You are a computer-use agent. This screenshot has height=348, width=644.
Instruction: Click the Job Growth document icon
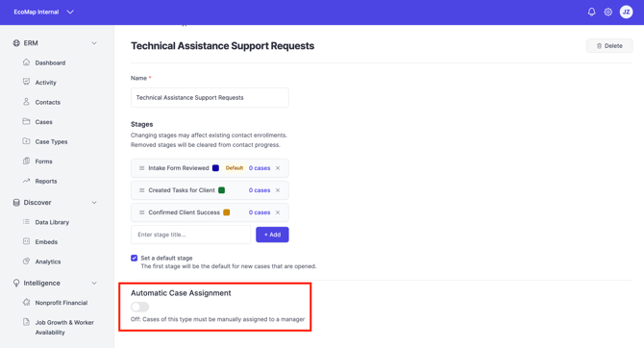[26, 322]
